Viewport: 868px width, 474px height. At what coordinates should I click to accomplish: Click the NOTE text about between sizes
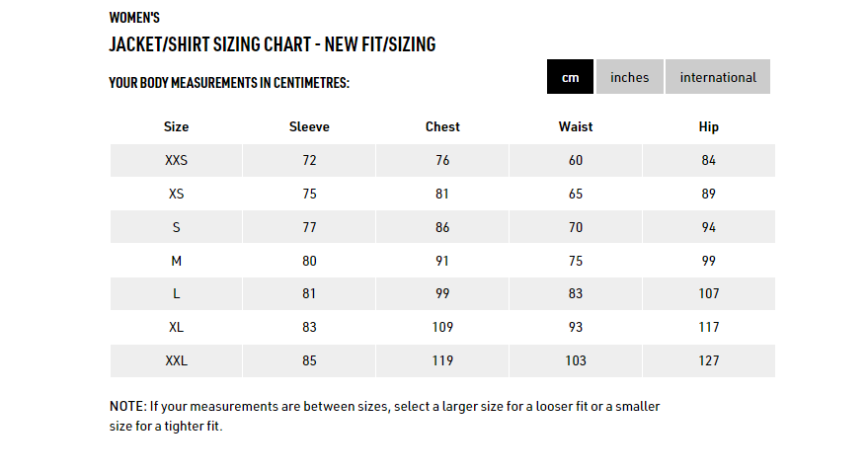pos(385,416)
